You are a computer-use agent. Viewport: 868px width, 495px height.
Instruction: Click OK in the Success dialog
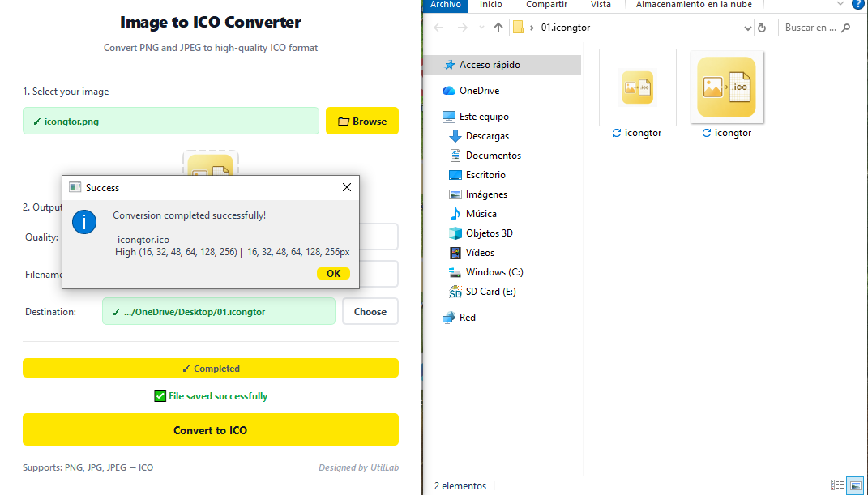point(333,273)
